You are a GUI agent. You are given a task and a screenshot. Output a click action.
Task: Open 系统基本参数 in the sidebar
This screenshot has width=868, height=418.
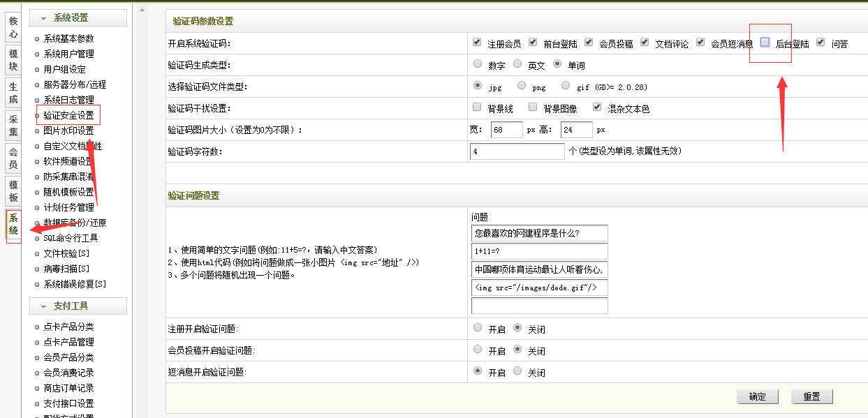click(68, 38)
